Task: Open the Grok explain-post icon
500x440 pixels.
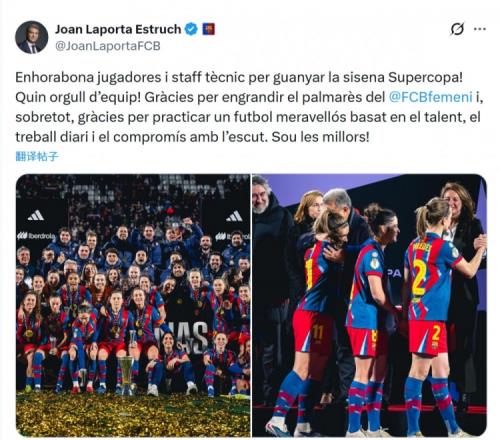Action: point(457,29)
